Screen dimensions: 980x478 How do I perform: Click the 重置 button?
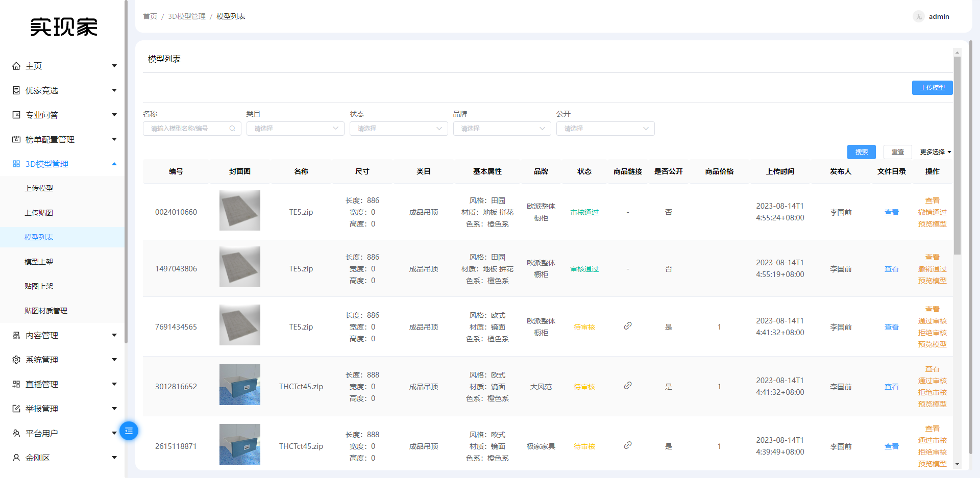[898, 152]
